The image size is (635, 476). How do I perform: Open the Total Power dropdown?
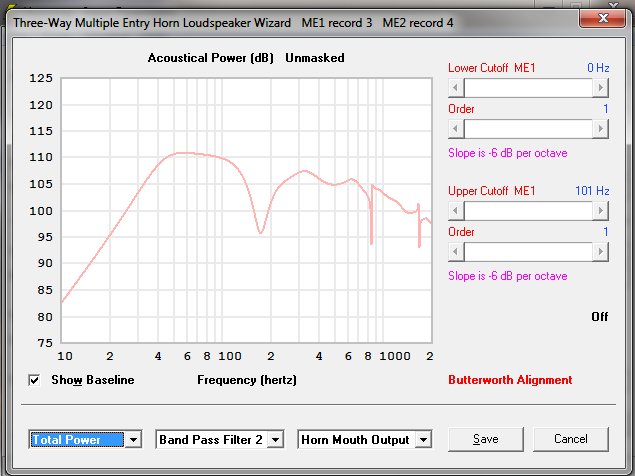coord(133,440)
